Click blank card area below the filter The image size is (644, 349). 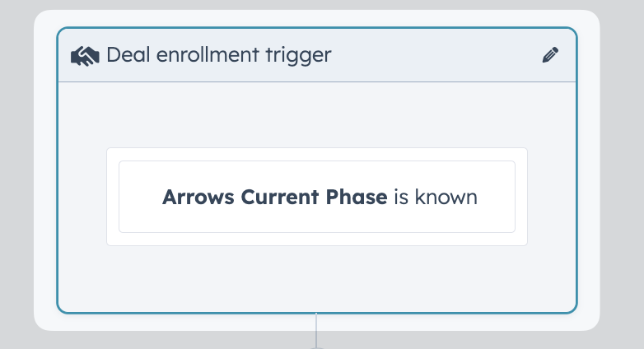click(317, 278)
